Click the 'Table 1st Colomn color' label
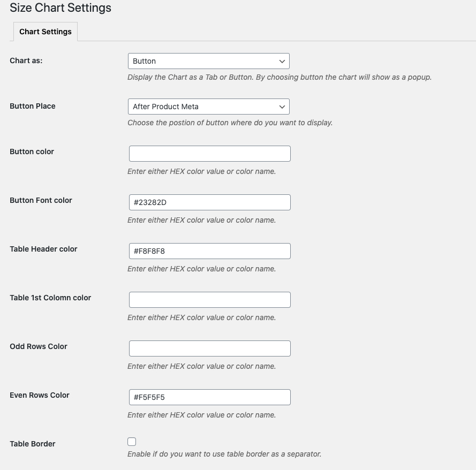 [x=50, y=298]
